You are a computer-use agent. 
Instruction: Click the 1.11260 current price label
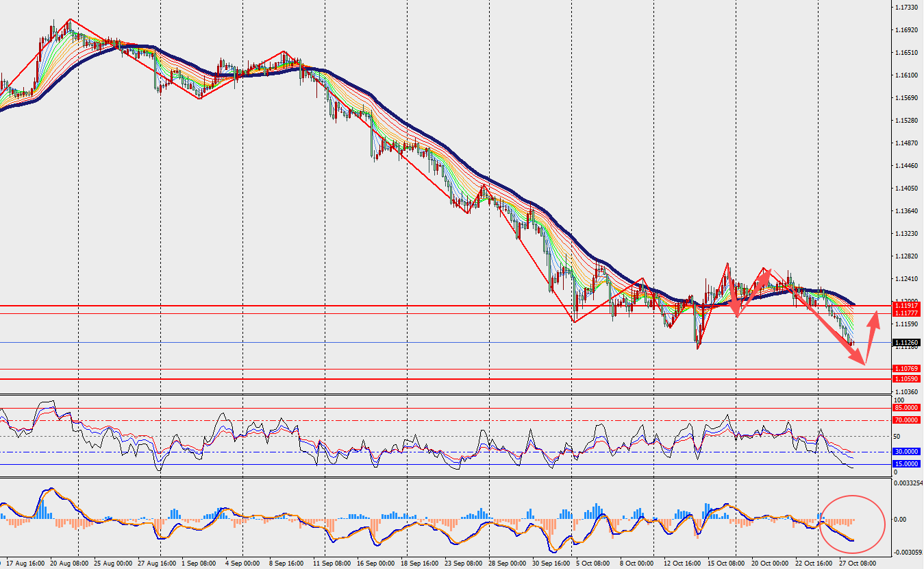(x=908, y=343)
